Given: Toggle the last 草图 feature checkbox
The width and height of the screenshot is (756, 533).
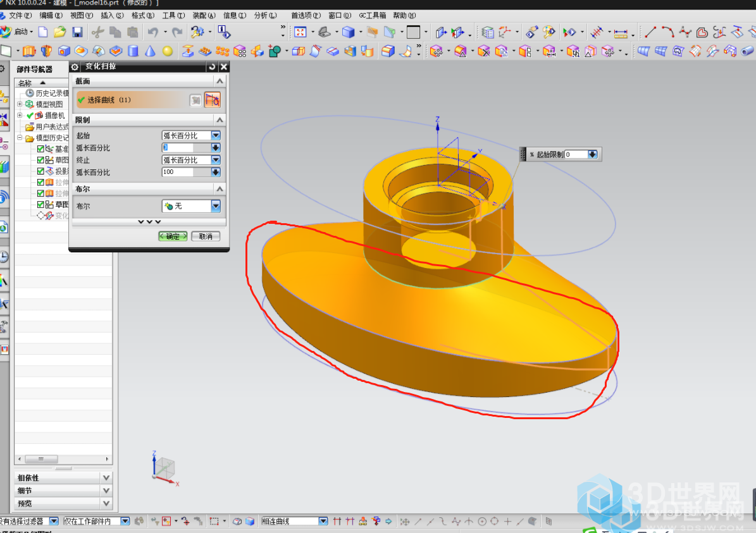Looking at the screenshot, I should 40,204.
